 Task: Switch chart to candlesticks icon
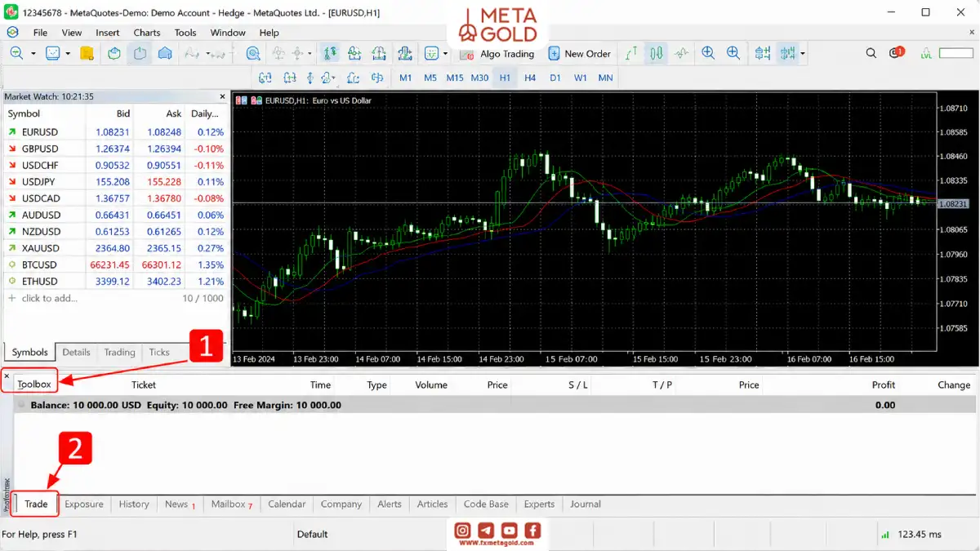657,53
